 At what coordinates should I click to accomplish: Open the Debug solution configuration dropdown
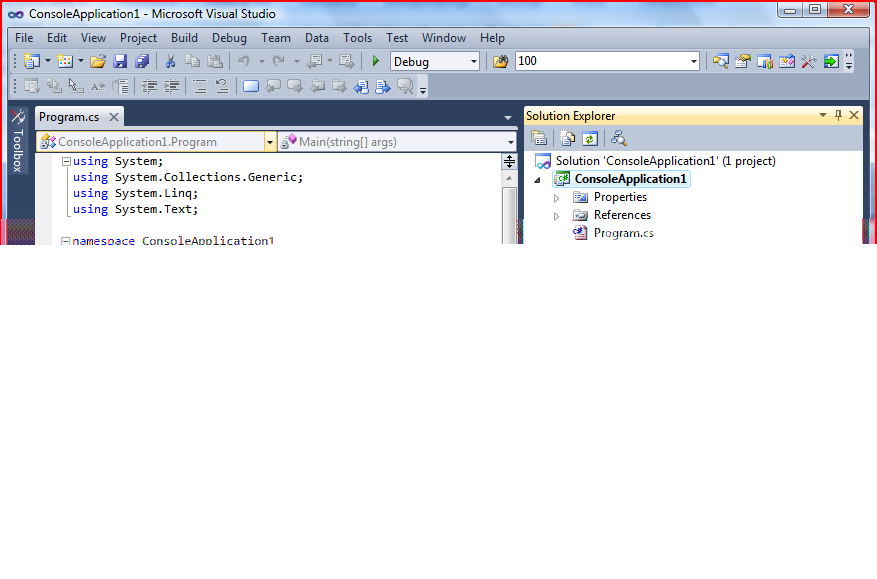click(x=474, y=62)
